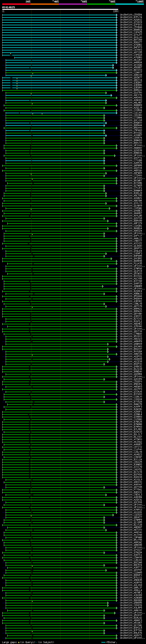Viewport: 146px width, 644px height.
Task: Click UniRef100_Q39WL4 label
Action: click(x=131, y=414)
